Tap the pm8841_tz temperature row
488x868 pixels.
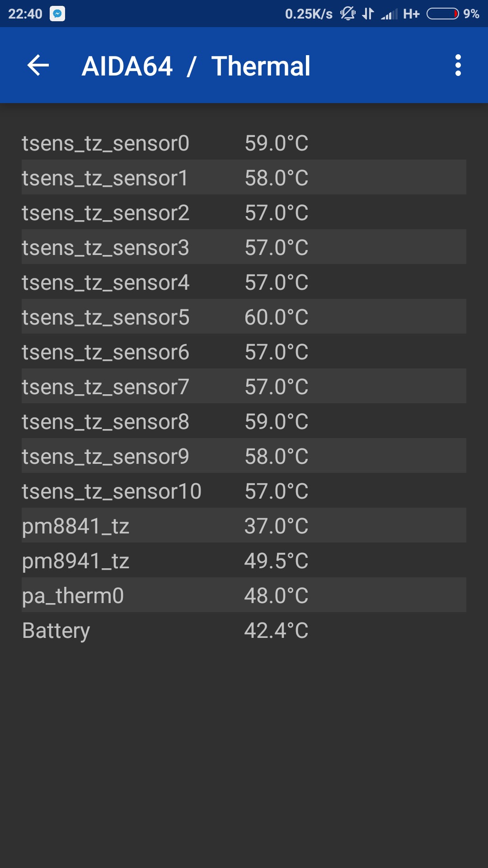(x=244, y=526)
